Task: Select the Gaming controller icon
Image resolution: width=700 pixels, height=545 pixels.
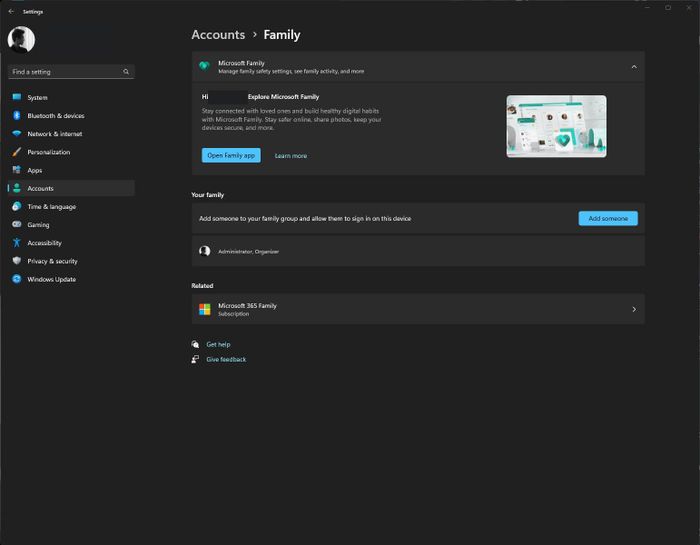Action: 17,225
